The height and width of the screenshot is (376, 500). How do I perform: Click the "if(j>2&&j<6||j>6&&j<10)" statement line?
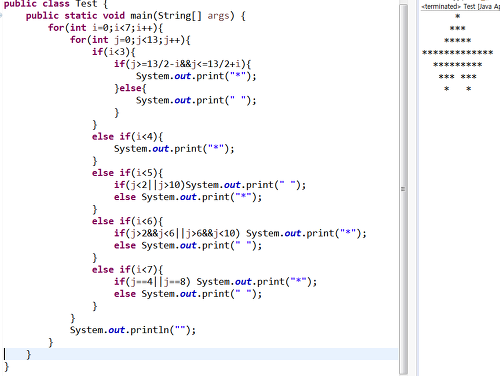click(x=240, y=233)
